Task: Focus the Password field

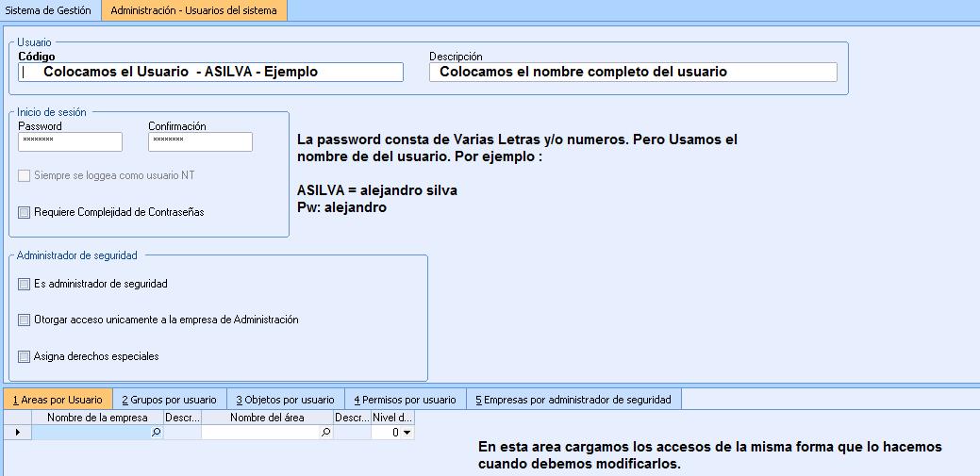Action: (x=70, y=141)
